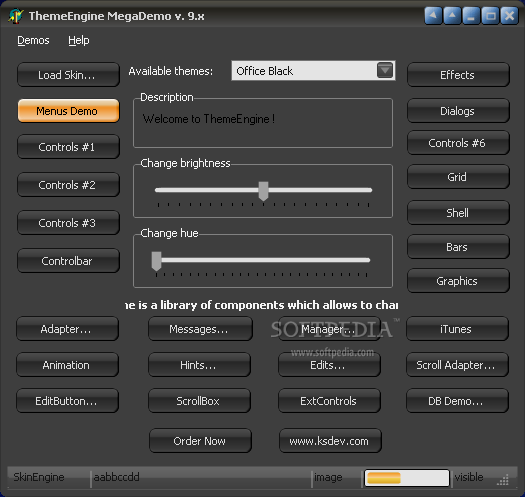Launch the Graphics demo
Image resolution: width=525 pixels, height=497 pixels.
coord(458,281)
